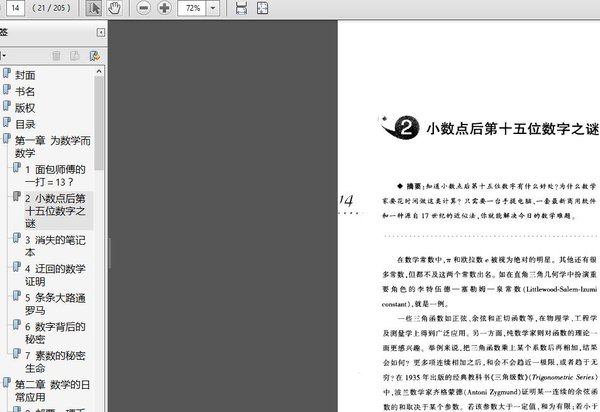Click the Littlewood-Salem-Izumi text in document

(x=562, y=289)
